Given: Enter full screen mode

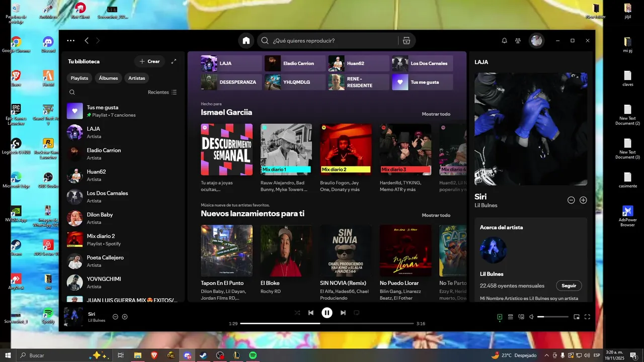Looking at the screenshot, I should pos(587,317).
